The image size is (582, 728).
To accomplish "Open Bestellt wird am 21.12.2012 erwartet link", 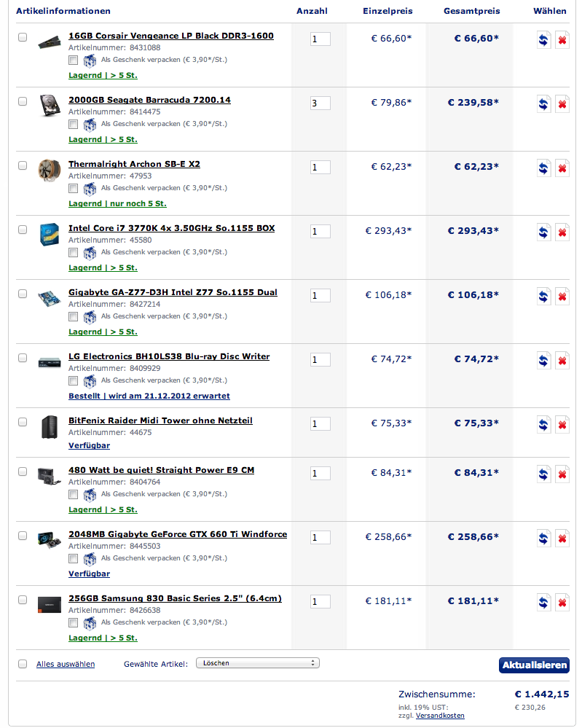I will click(149, 396).
